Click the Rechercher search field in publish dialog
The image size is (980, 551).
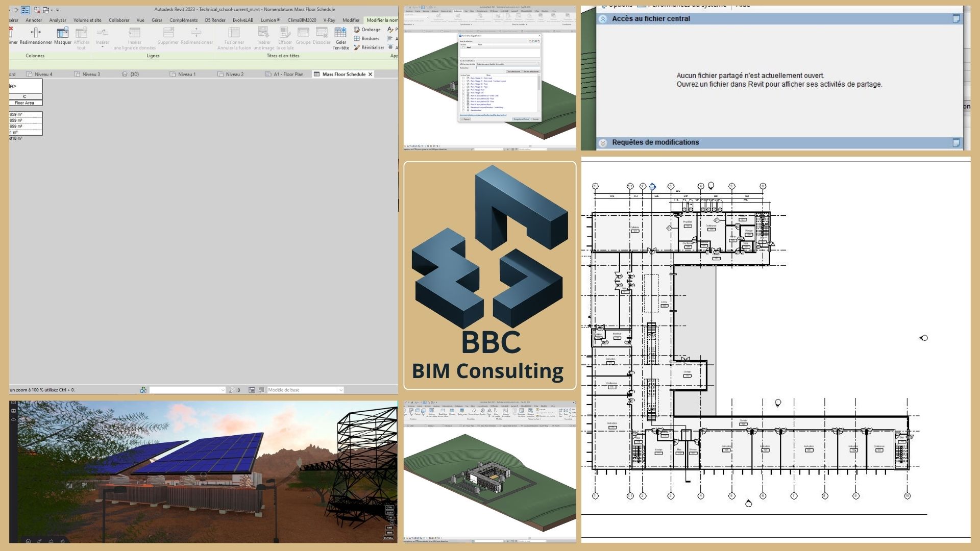507,68
